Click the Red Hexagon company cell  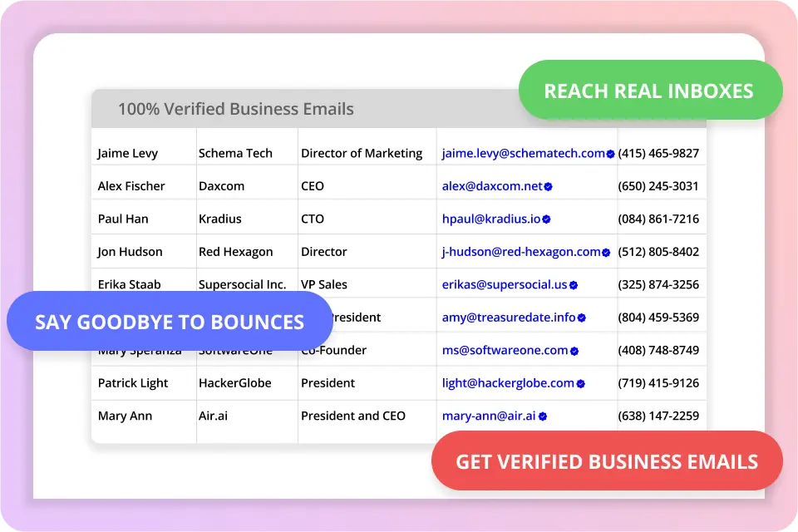[235, 252]
